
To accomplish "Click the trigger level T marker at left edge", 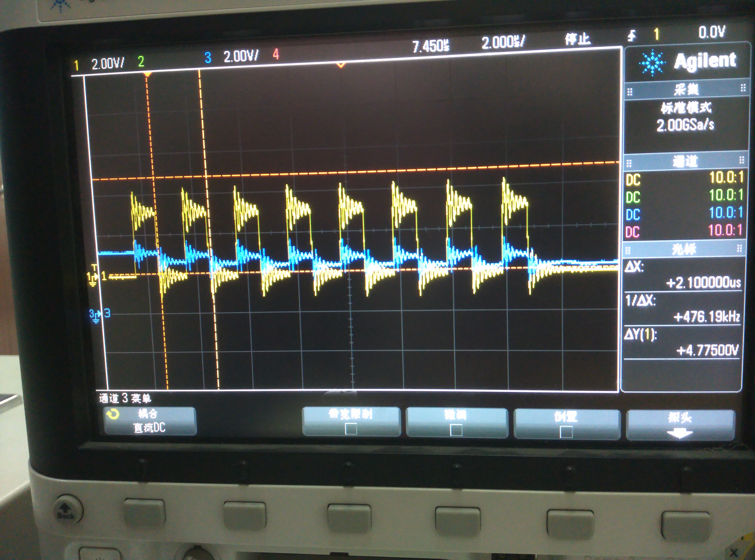I will pos(95,267).
